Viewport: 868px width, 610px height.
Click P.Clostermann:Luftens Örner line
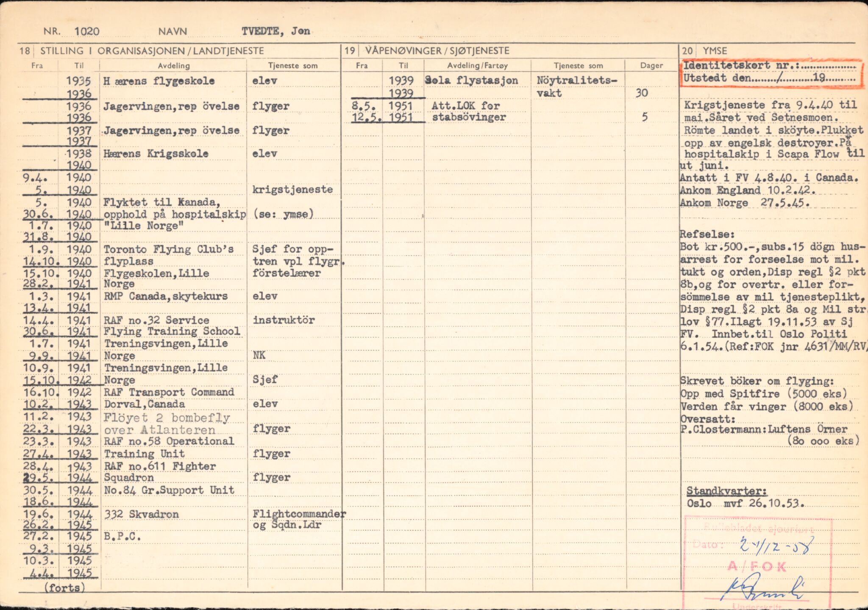tap(764, 429)
